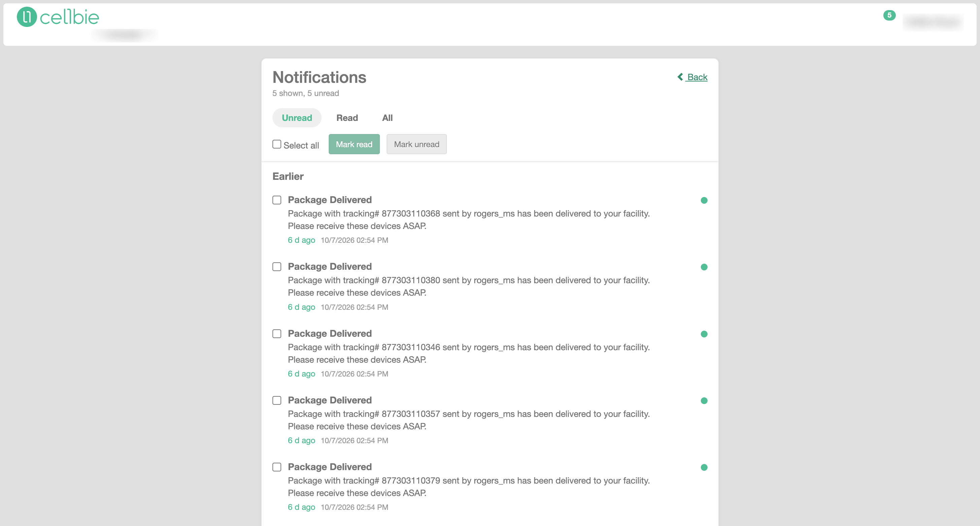Select notification for tracking 877303110379

[x=276, y=467]
